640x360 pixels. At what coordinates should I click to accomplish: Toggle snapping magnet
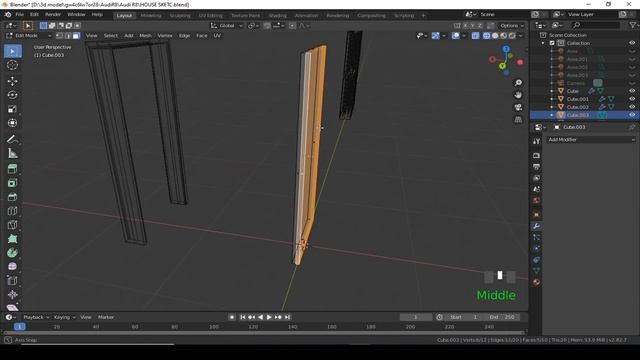267,26
